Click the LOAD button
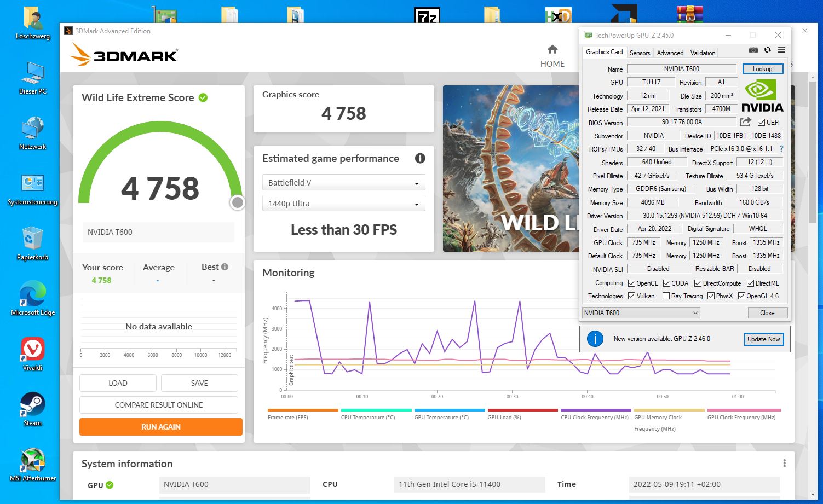 tap(118, 383)
